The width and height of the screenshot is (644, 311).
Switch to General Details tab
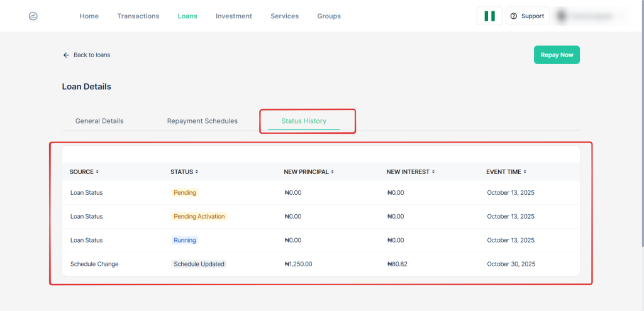99,121
